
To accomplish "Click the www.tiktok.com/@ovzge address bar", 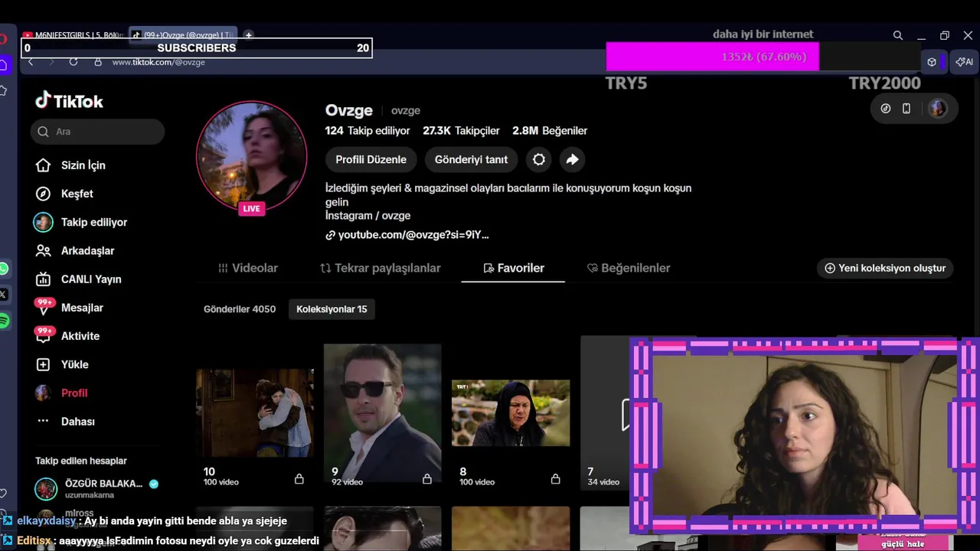I will coord(158,62).
